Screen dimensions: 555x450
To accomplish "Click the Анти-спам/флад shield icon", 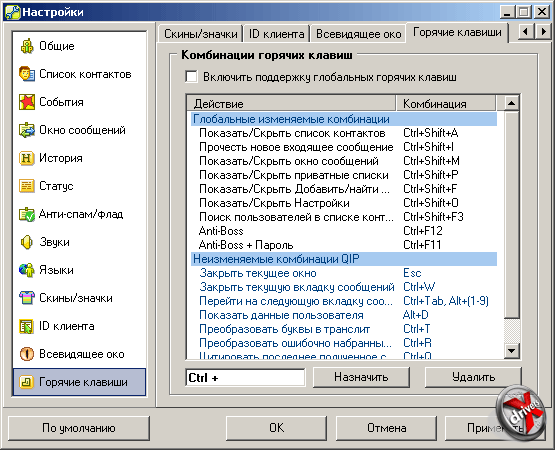I will [x=27, y=214].
